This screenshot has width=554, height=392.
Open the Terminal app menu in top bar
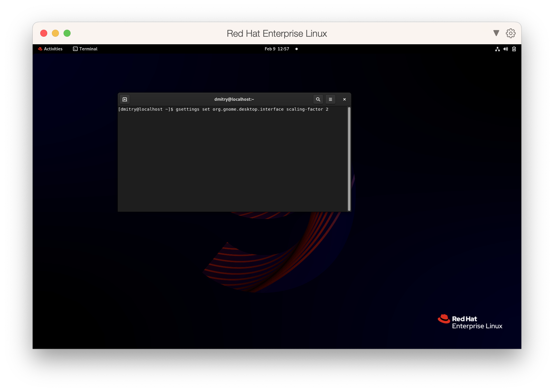point(85,49)
